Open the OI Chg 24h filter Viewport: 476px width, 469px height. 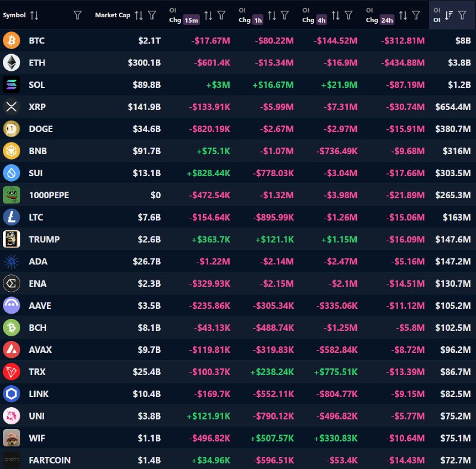[416, 15]
